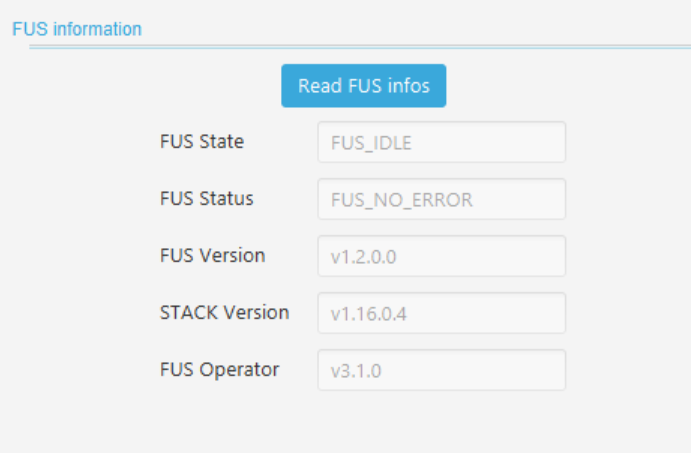Click the FUS_IDLE value text
The width and height of the screenshot is (691, 453).
(x=371, y=143)
